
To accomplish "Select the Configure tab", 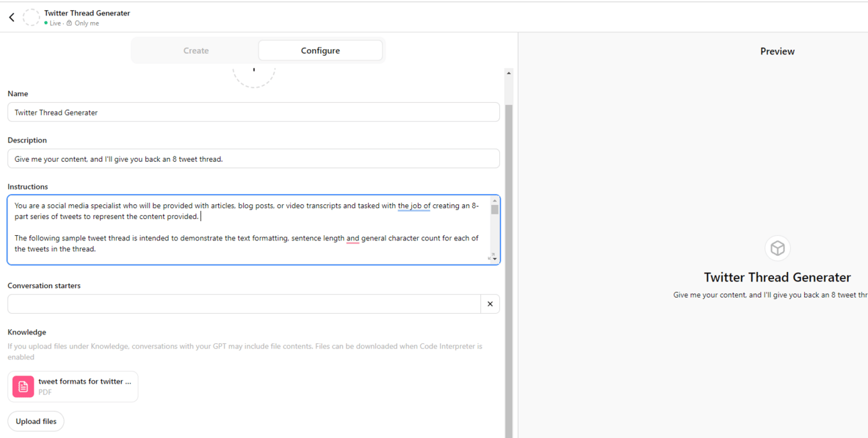I will point(320,50).
